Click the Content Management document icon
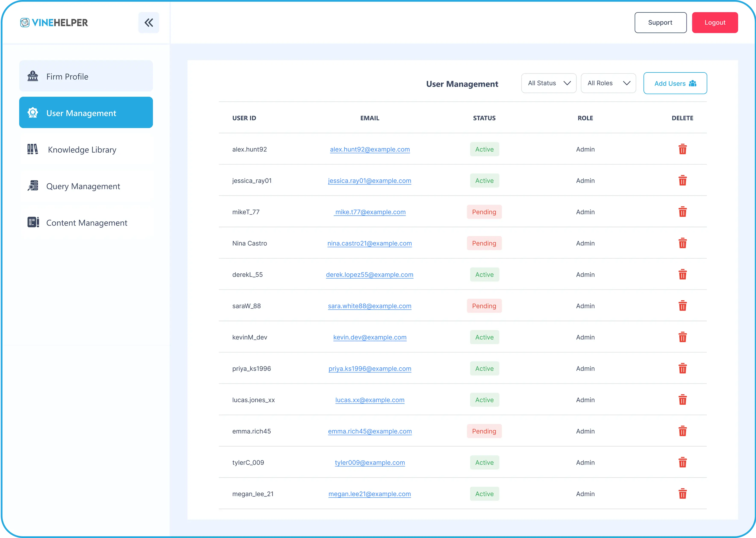 pos(33,222)
